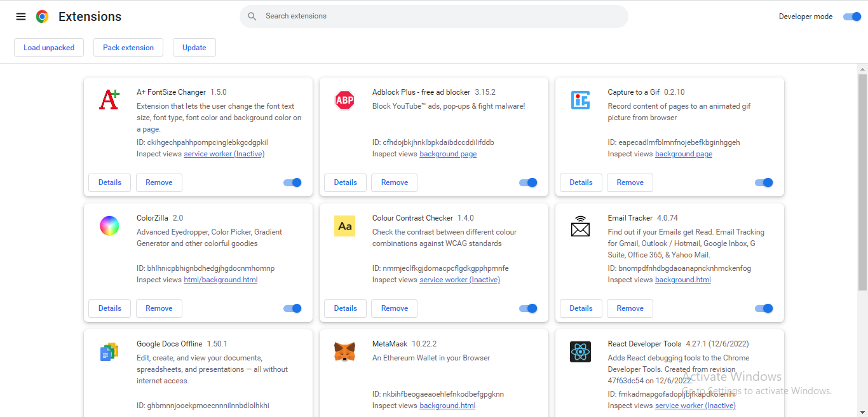Disable the Colour Contrast Checker extension

528,308
